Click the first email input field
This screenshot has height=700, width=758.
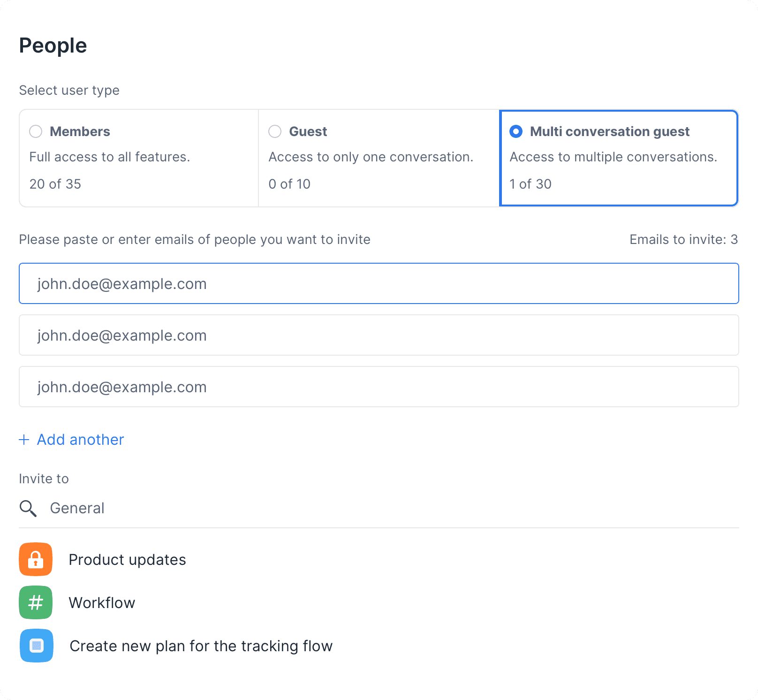pyautogui.click(x=378, y=283)
